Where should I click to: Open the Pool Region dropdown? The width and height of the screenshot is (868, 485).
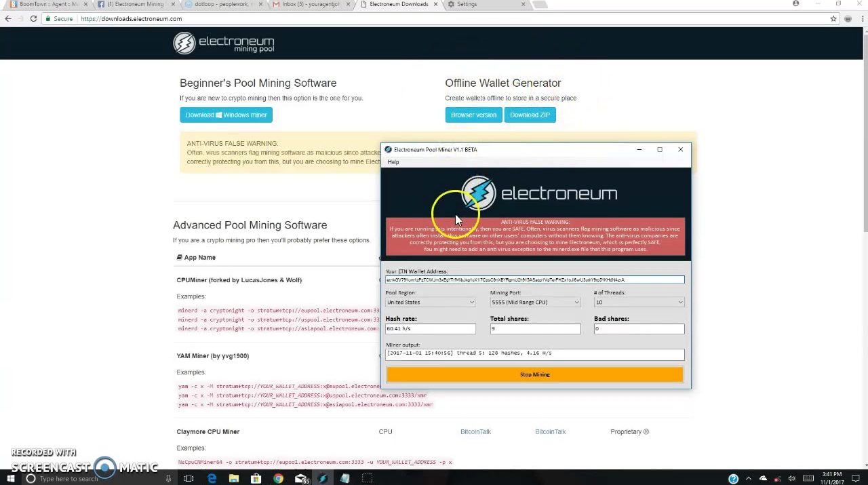430,303
